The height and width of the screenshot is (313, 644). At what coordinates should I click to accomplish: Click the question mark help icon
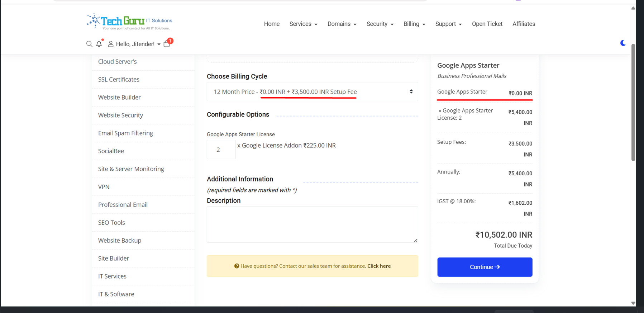tap(237, 266)
